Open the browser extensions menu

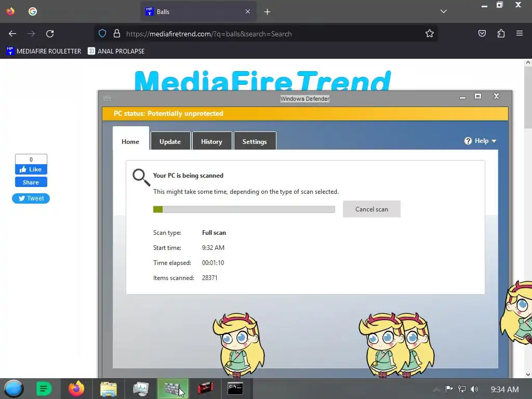[x=501, y=33]
